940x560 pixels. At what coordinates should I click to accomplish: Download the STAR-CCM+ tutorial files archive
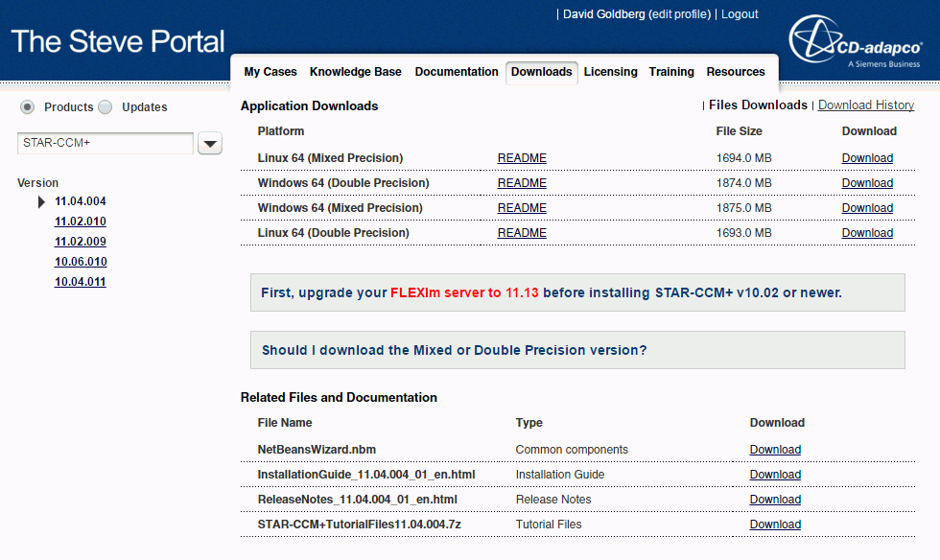(775, 525)
